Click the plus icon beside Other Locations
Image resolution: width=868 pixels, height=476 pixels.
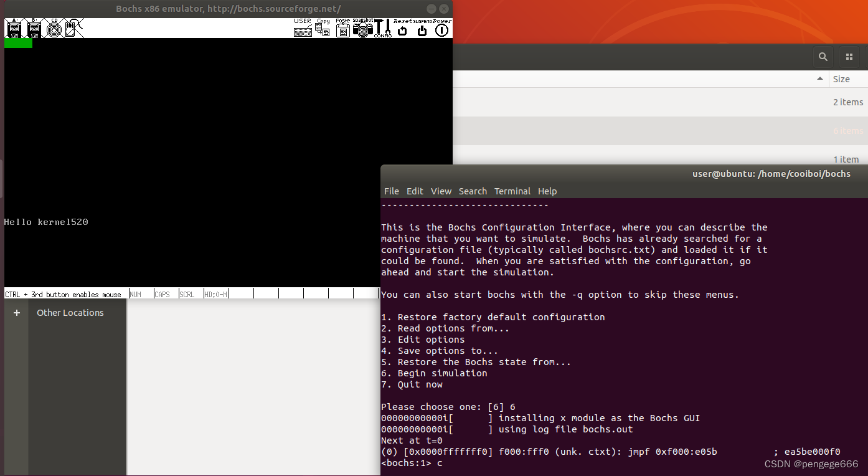coord(17,313)
